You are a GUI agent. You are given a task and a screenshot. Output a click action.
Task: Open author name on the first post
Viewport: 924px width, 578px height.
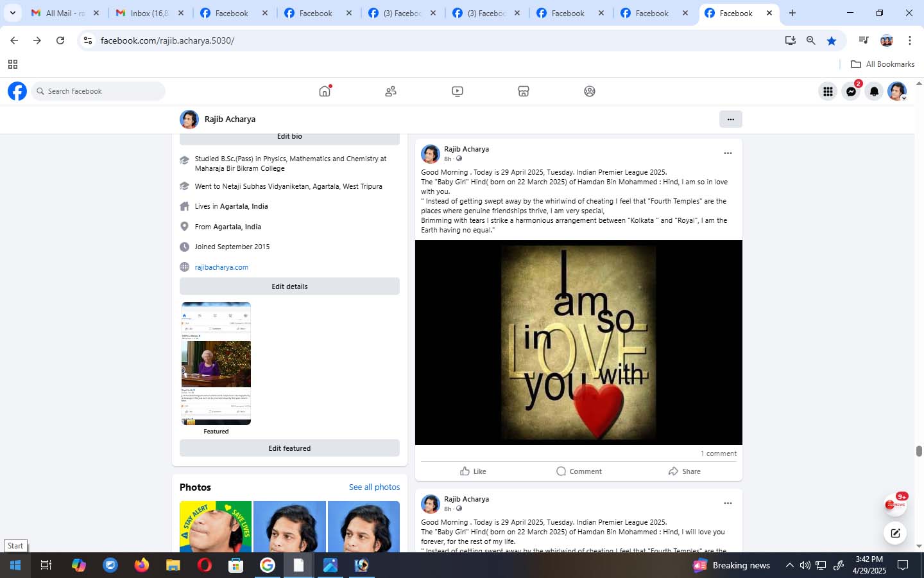tap(466, 149)
